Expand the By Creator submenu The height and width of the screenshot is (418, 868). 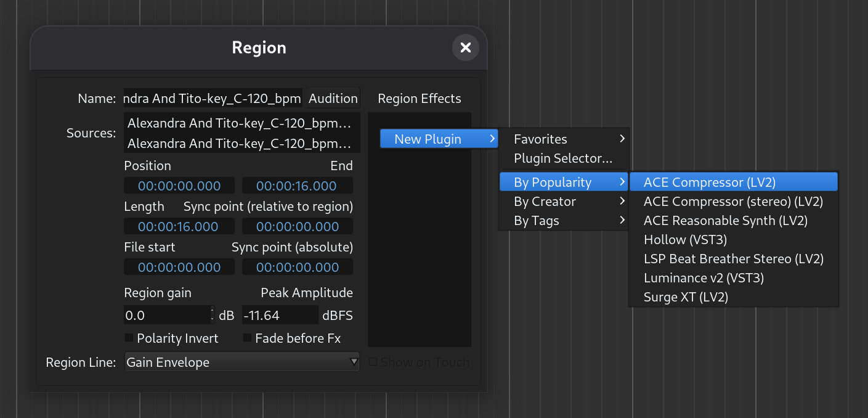[545, 201]
